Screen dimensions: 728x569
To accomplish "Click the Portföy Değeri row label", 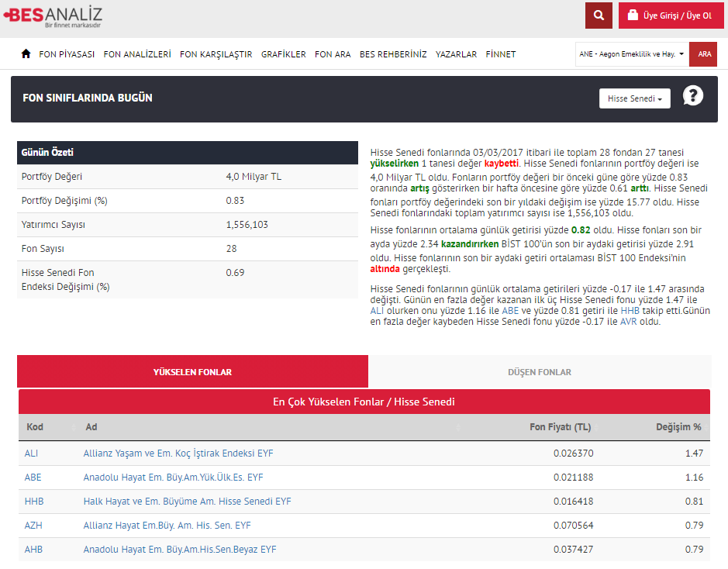I will [51, 177].
